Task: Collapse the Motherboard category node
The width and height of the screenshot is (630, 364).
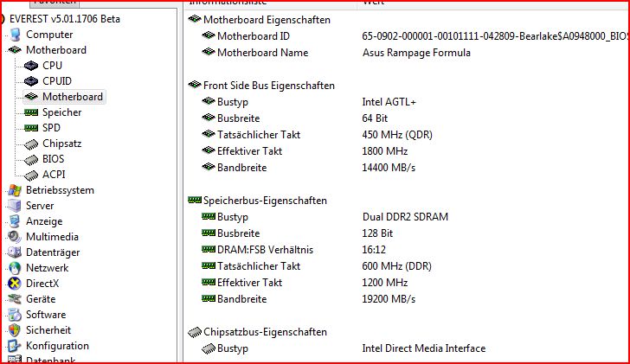Action: 56,50
